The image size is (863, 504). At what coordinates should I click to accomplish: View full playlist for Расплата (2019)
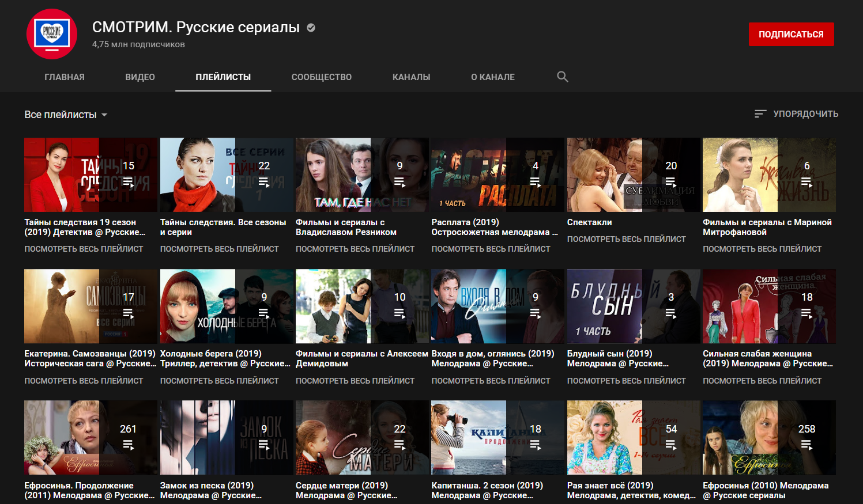[x=491, y=249]
